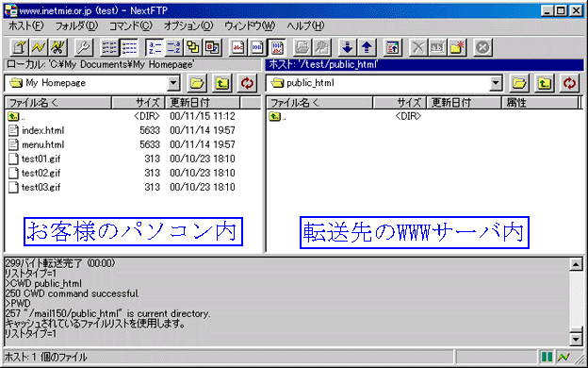Select test02.gif in the local pane
The height and width of the screenshot is (368, 588).
(x=41, y=173)
